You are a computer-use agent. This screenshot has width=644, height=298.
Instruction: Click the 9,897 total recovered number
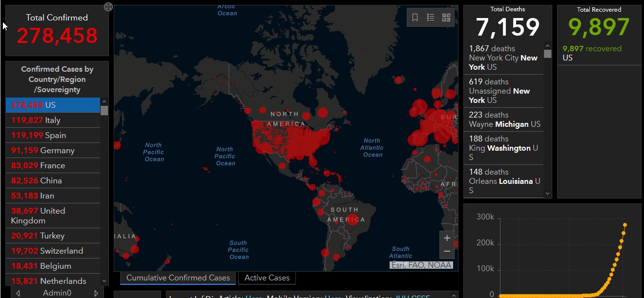click(599, 27)
